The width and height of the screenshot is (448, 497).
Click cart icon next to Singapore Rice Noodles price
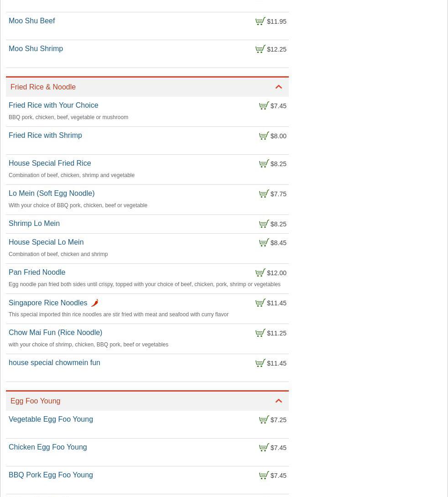click(260, 303)
